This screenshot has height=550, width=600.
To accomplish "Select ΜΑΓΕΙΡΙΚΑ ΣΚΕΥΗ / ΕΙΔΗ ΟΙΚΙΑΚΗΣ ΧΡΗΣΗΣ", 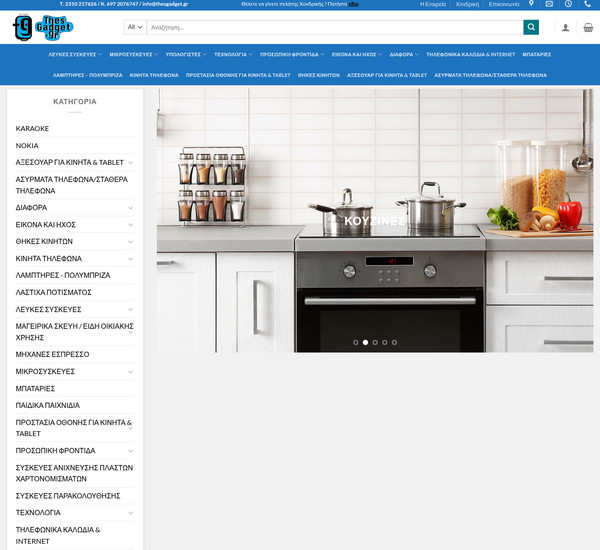I will pos(74,332).
